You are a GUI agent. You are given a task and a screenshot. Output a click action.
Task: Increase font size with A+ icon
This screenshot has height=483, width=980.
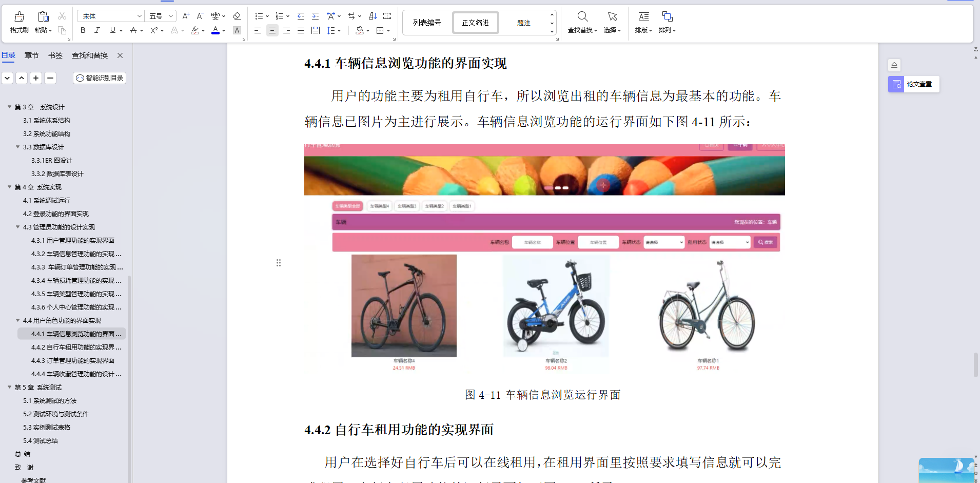pos(186,16)
